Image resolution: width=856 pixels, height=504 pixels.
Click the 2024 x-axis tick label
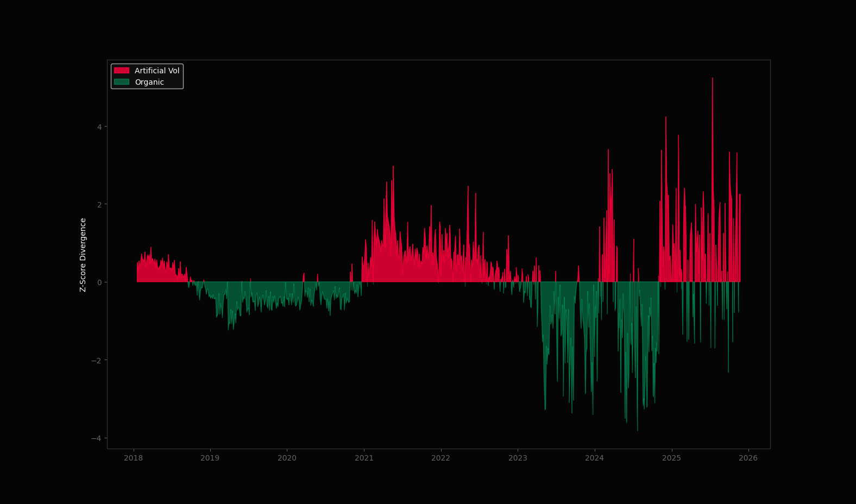pos(594,458)
